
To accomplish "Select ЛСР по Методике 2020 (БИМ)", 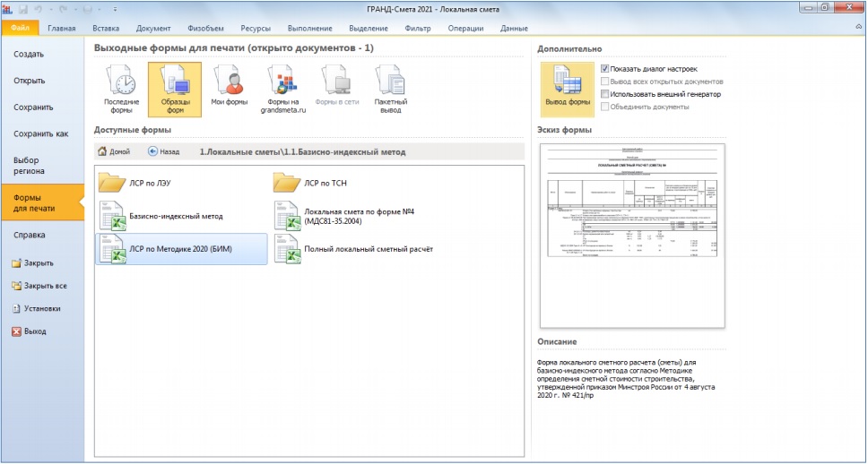I will pyautogui.click(x=181, y=249).
